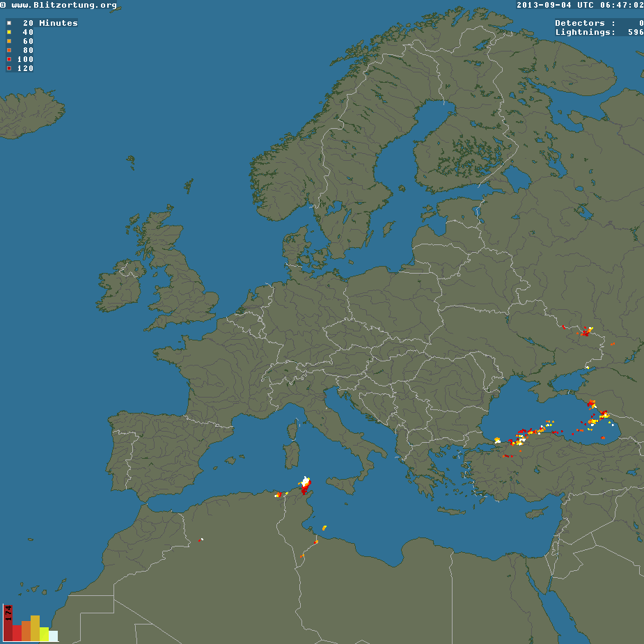Viewport: 644px width, 644px height.
Task: Click the "60" legend label
Action: click(x=28, y=41)
